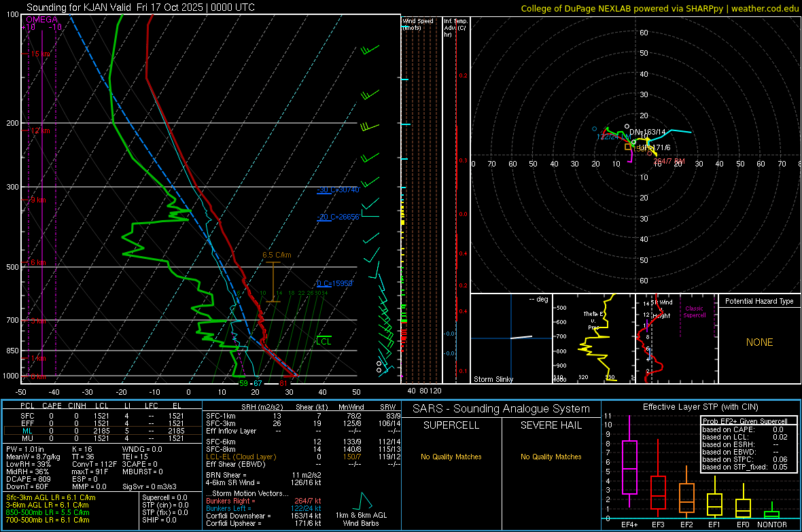This screenshot has width=802, height=532.
Task: Click the OMEGA label
Action: click(x=42, y=20)
